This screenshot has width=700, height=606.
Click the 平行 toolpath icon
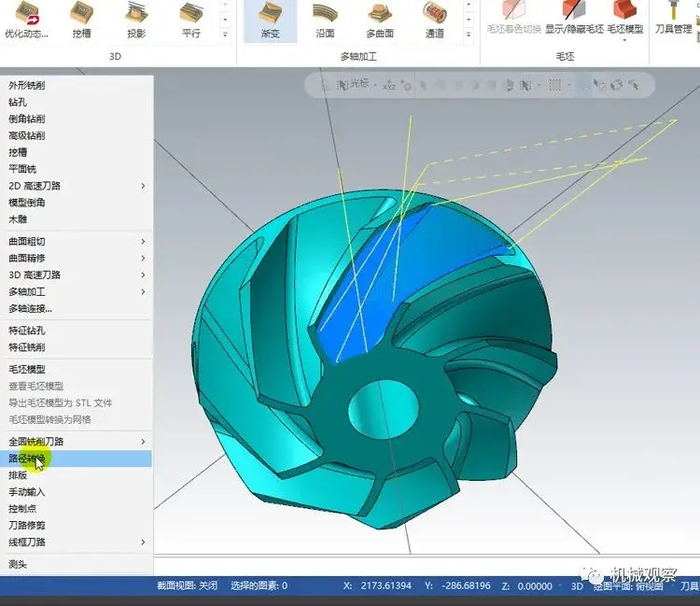pos(191,21)
